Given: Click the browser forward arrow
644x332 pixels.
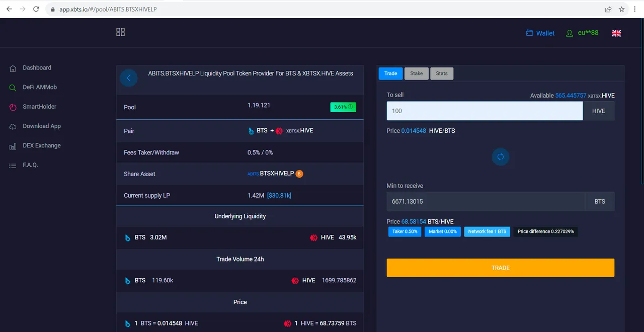Looking at the screenshot, I should [23, 9].
